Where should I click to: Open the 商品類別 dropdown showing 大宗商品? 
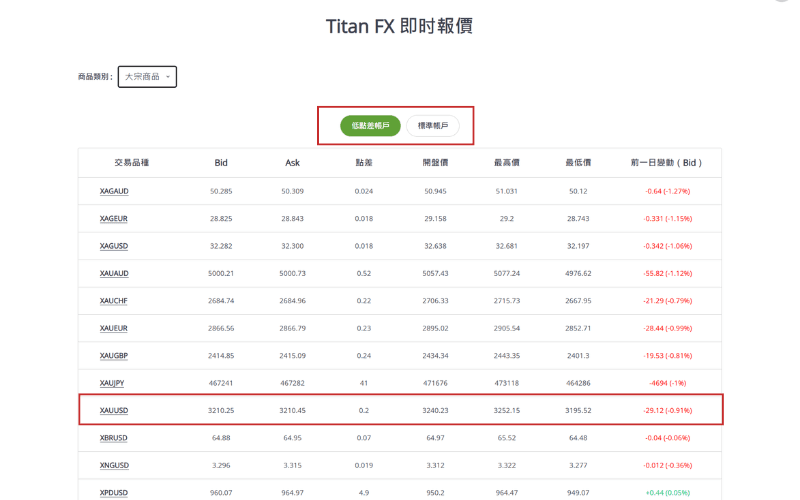[147, 77]
